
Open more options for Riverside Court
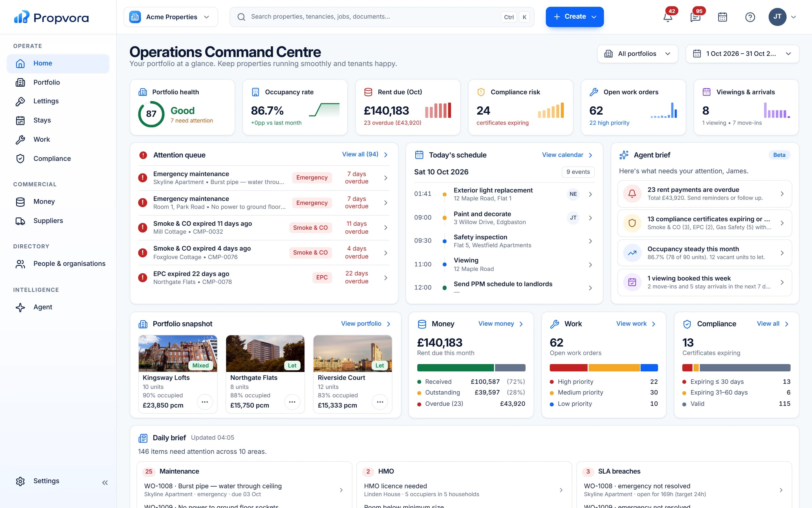380,402
